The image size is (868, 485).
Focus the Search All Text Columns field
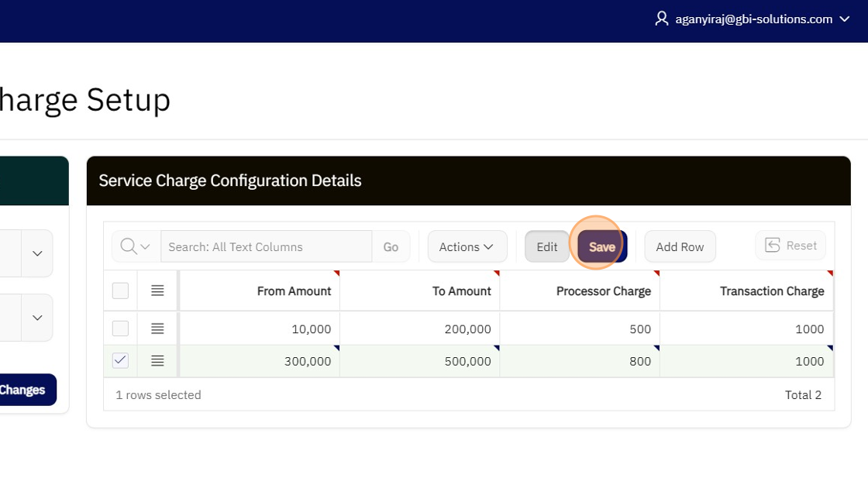coord(266,246)
